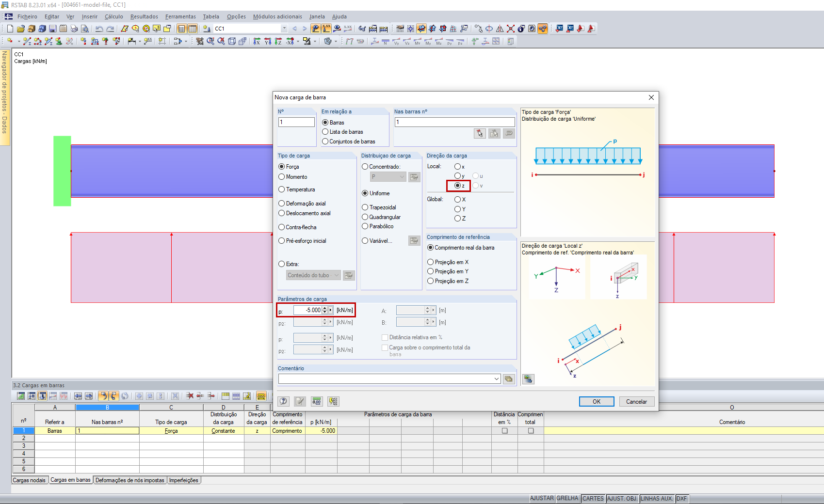
Task: Click the mirror tool icon in toolbar
Action: pos(500,29)
